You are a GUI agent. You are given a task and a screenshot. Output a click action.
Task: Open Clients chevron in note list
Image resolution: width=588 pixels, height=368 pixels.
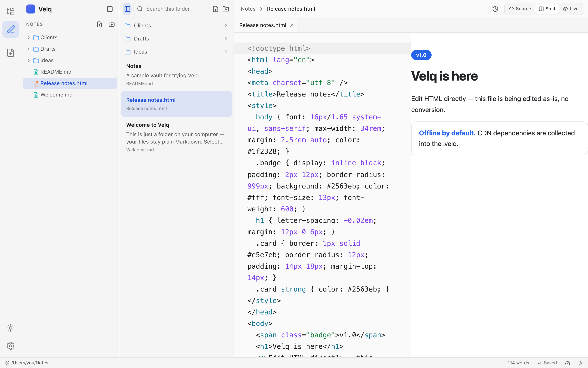pos(226,26)
